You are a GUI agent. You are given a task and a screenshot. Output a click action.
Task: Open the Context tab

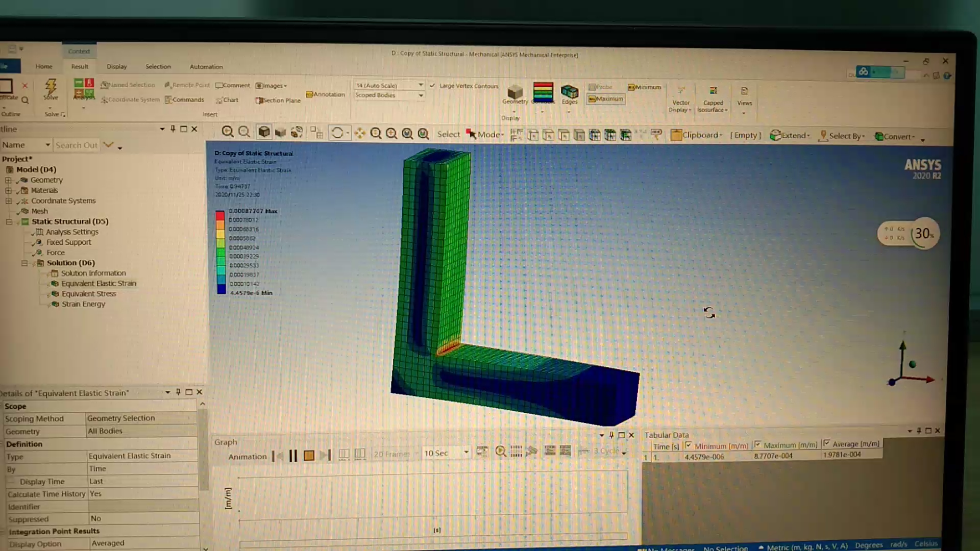pos(79,51)
